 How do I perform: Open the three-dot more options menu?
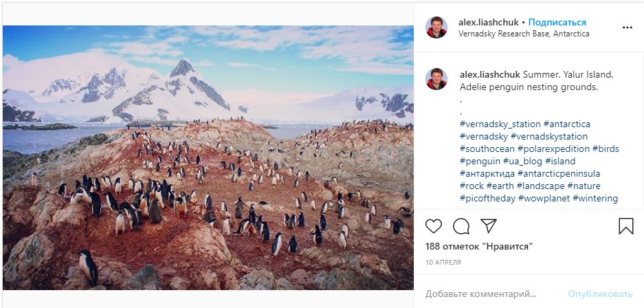click(627, 28)
